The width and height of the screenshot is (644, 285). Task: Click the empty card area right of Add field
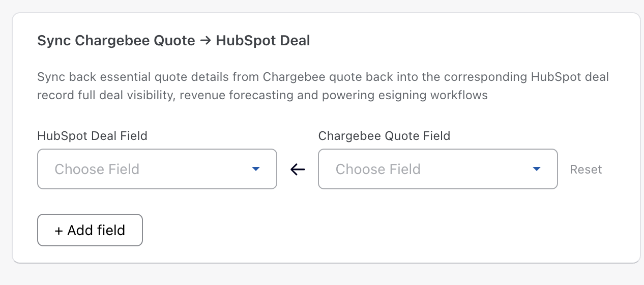click(356, 230)
